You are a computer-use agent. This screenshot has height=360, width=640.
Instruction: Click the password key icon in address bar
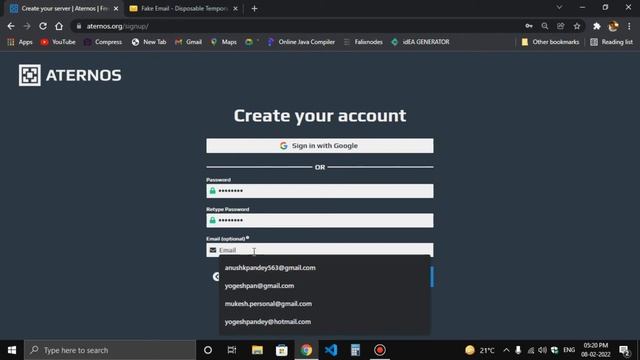(x=529, y=26)
